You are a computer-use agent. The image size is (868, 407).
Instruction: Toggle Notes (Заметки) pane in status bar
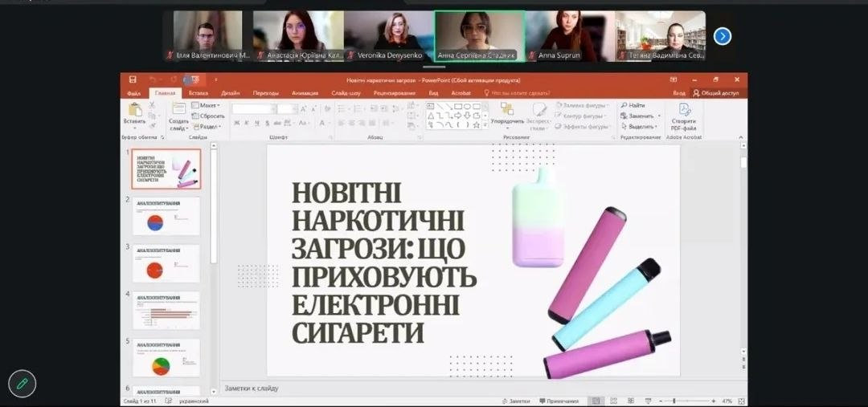tap(516, 401)
